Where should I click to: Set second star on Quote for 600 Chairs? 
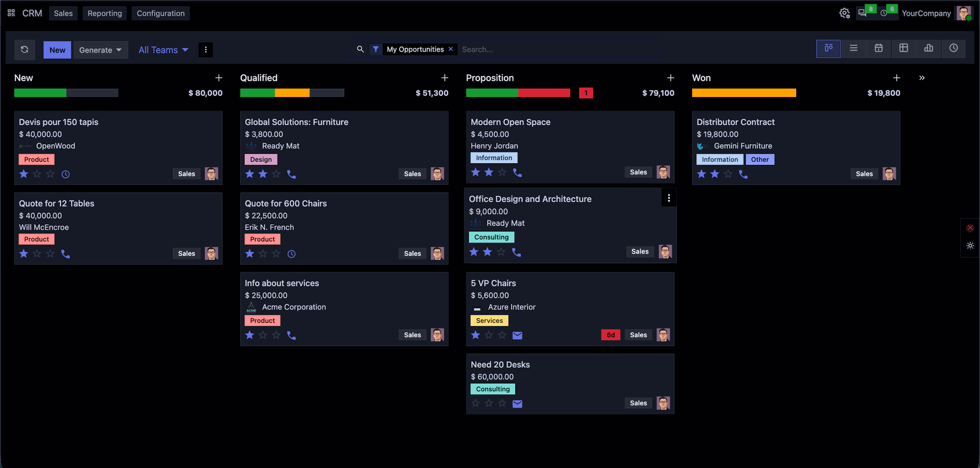[263, 254]
